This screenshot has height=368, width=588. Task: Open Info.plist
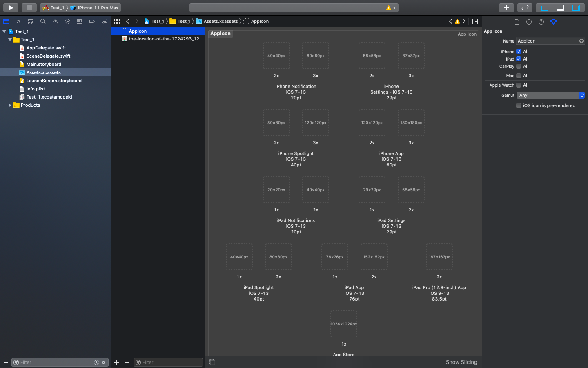(36, 89)
